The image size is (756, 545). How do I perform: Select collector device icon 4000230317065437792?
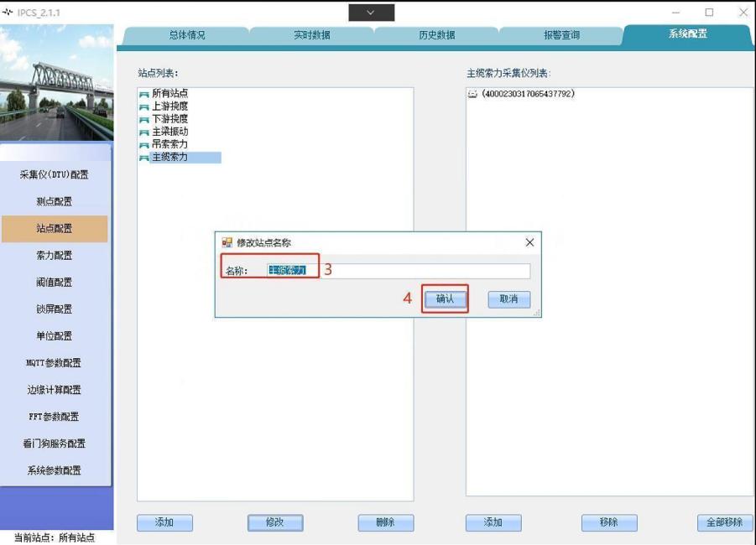(x=472, y=95)
